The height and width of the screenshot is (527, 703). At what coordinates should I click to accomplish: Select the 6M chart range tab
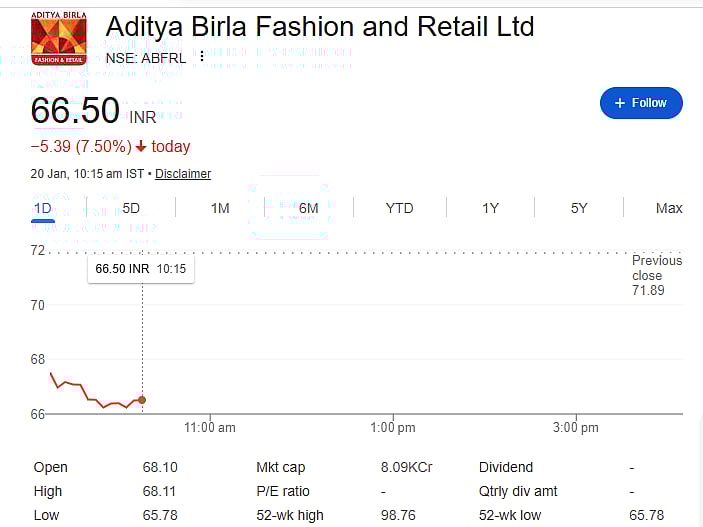click(x=308, y=208)
